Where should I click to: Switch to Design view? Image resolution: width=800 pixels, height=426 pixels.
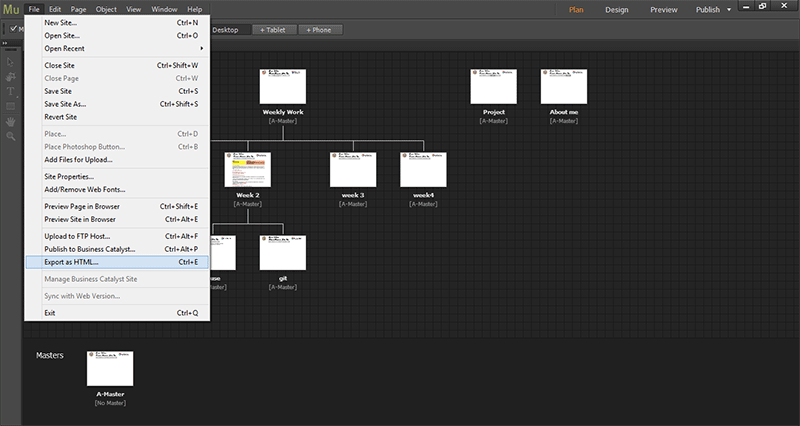click(617, 10)
